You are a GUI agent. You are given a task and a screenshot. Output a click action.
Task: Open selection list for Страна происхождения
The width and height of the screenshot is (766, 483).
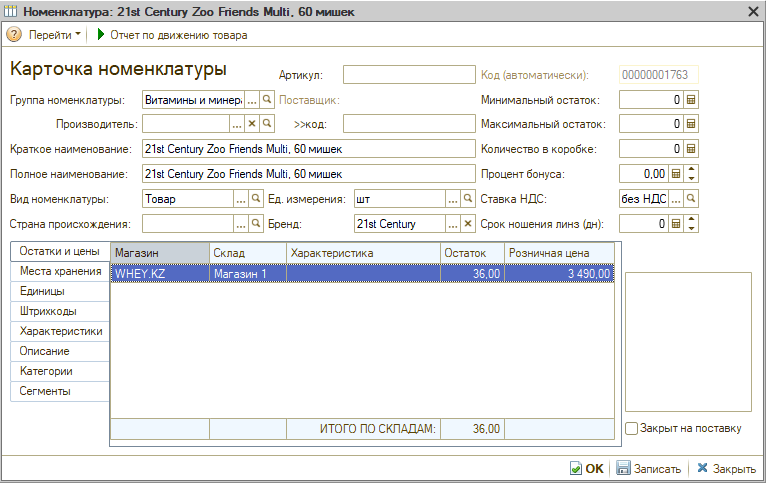pyautogui.click(x=239, y=224)
